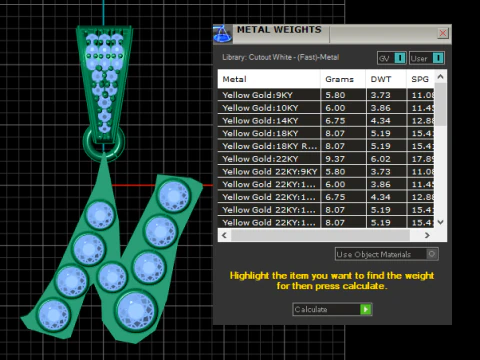The image size is (480, 360).
Task: Click the SPG column header
Action: 420,79
